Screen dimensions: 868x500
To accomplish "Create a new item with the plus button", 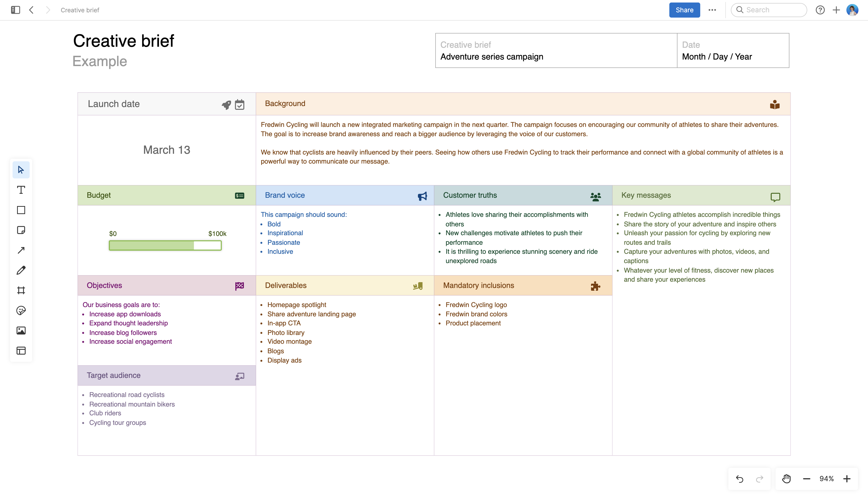I will (x=836, y=10).
